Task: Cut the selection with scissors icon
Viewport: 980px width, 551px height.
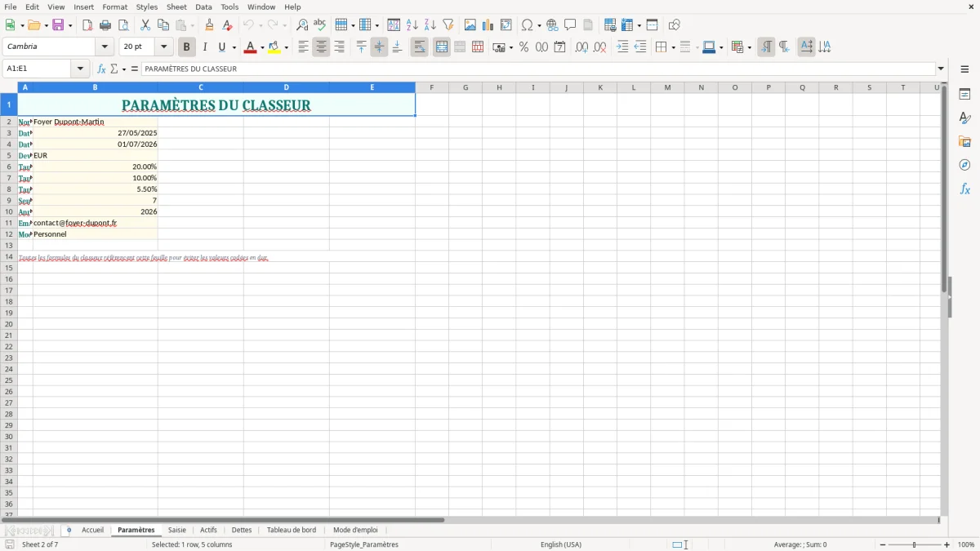Action: pos(145,25)
